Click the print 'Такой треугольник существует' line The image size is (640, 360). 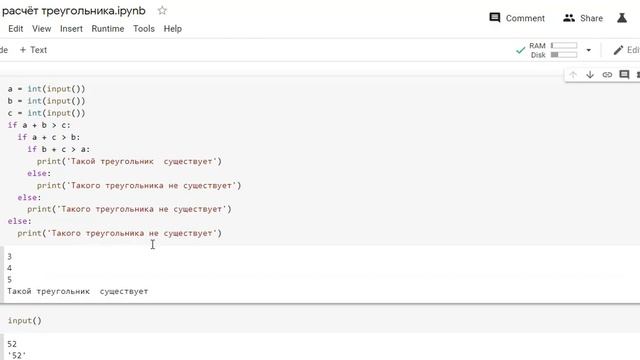[x=129, y=161]
